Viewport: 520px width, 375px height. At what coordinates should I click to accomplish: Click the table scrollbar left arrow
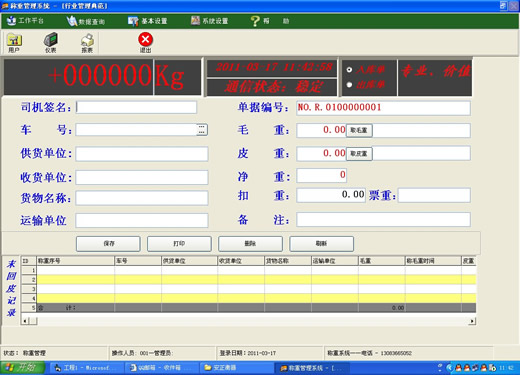(x=25, y=321)
